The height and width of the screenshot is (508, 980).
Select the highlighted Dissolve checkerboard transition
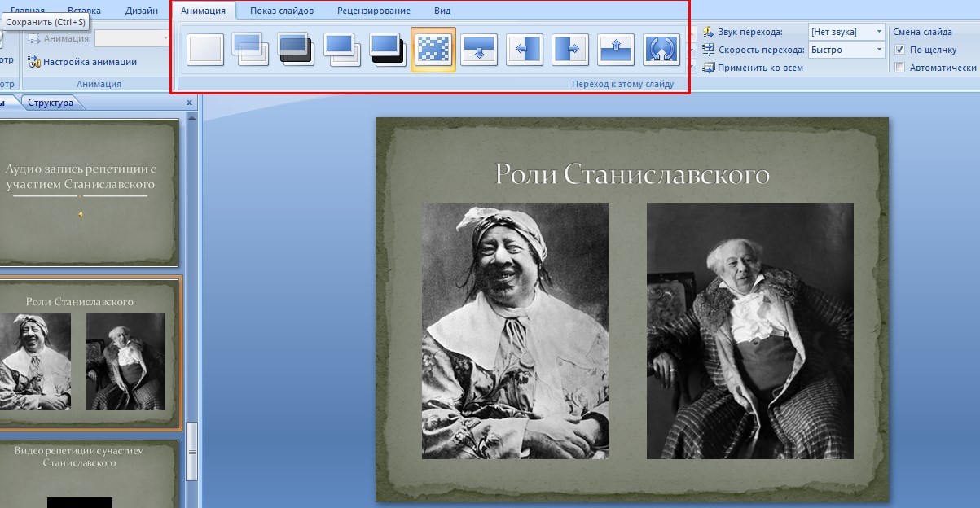(433, 50)
